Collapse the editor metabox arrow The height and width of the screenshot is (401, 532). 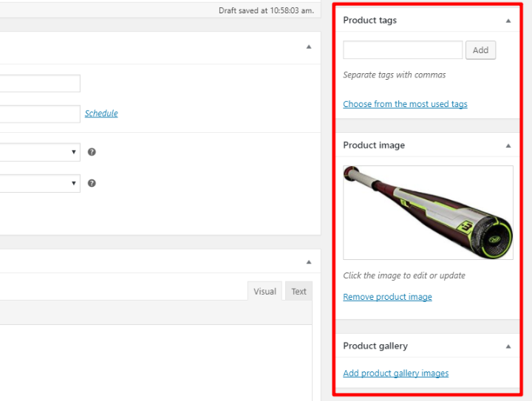[309, 262]
